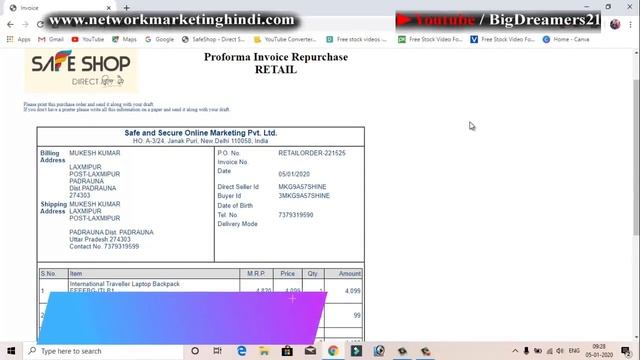Click the microphone tray icon

click(526, 351)
